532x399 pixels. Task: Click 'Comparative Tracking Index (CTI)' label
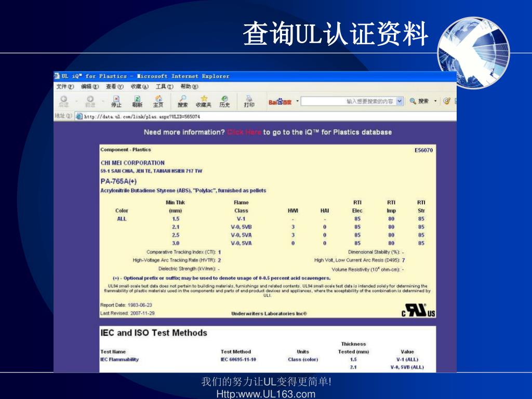tap(181, 252)
